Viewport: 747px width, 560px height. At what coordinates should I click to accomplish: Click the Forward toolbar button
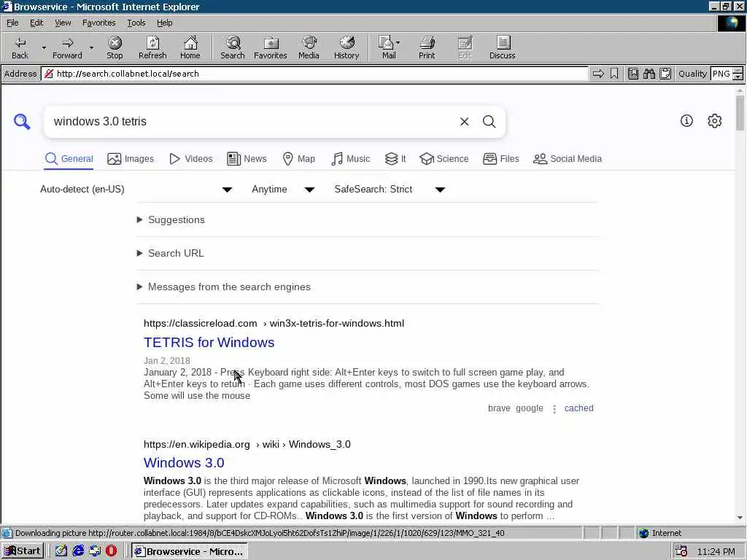click(67, 47)
